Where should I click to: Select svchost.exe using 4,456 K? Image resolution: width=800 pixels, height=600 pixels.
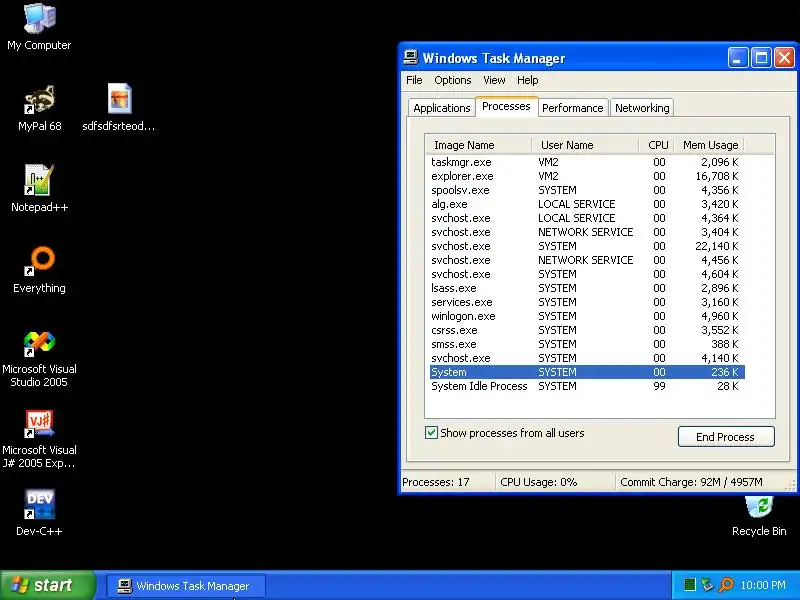tap(585, 260)
